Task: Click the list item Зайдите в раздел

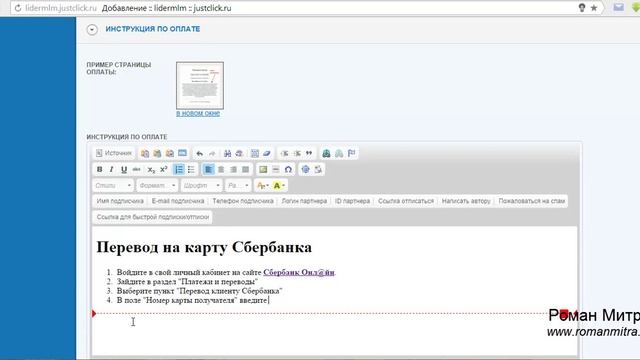Action: tap(187, 282)
